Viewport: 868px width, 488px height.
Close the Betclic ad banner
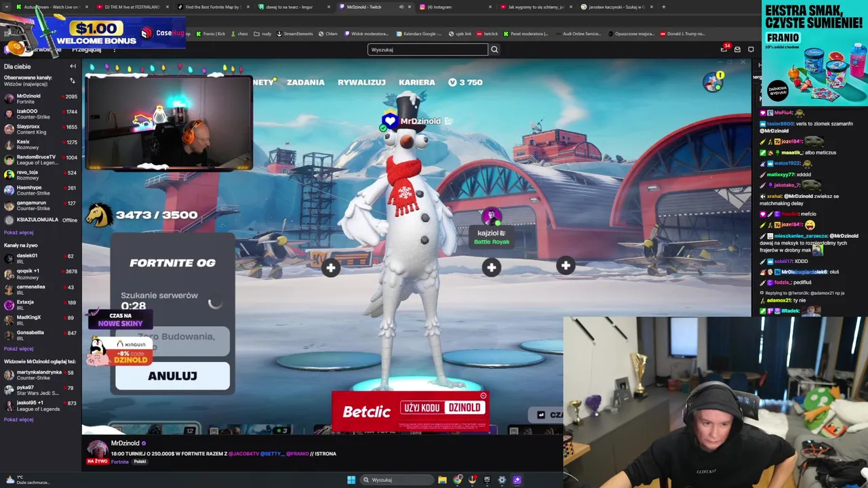(483, 396)
